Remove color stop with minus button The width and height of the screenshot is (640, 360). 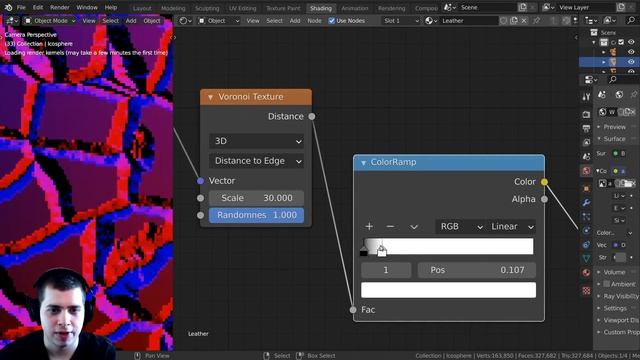(390, 227)
